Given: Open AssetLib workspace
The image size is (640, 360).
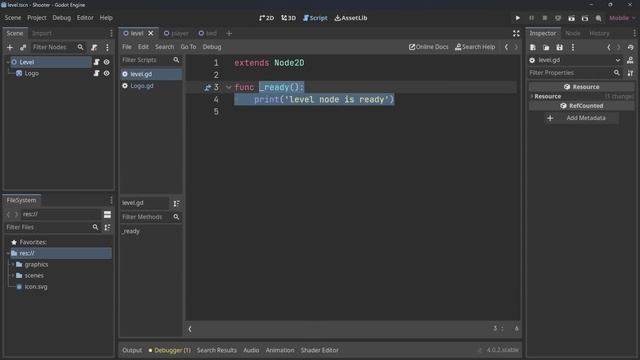Looking at the screenshot, I should click(351, 18).
